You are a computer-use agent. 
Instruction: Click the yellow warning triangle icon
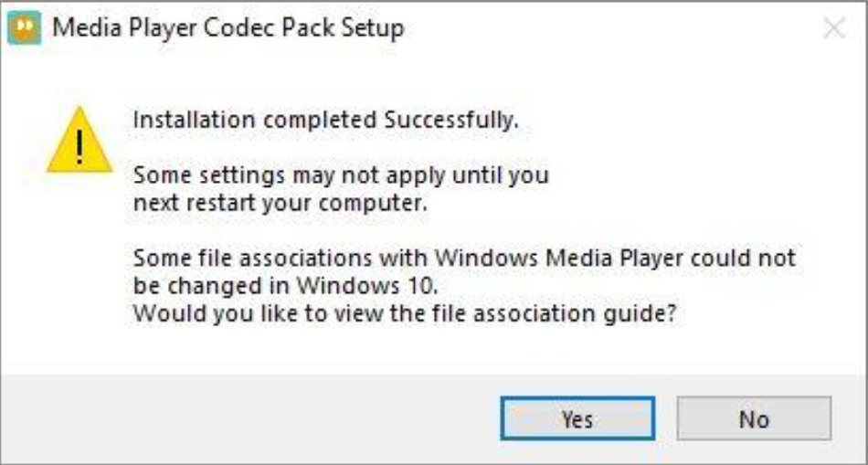coord(79,140)
